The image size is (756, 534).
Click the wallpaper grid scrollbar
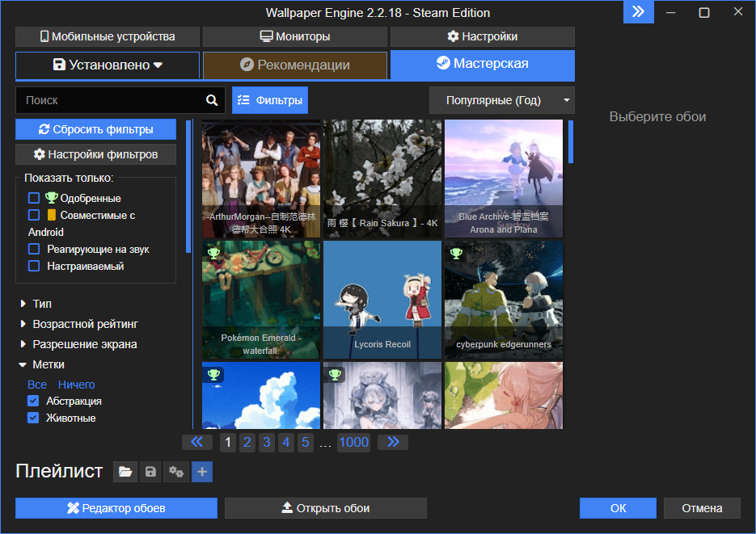coord(571,141)
